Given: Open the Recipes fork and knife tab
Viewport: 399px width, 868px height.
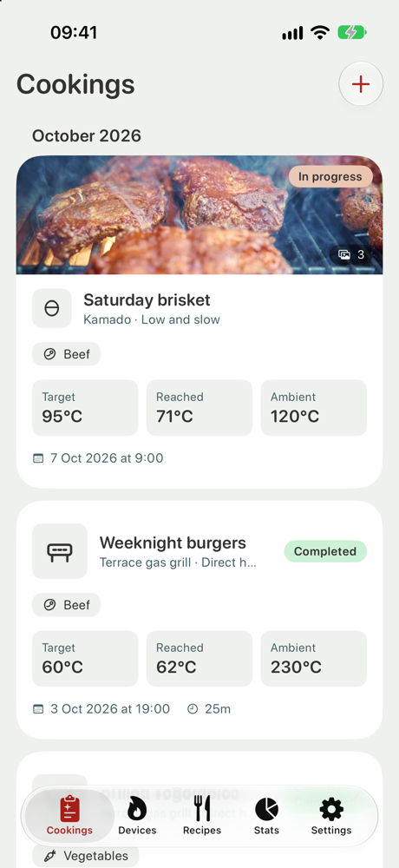Looking at the screenshot, I should [202, 815].
